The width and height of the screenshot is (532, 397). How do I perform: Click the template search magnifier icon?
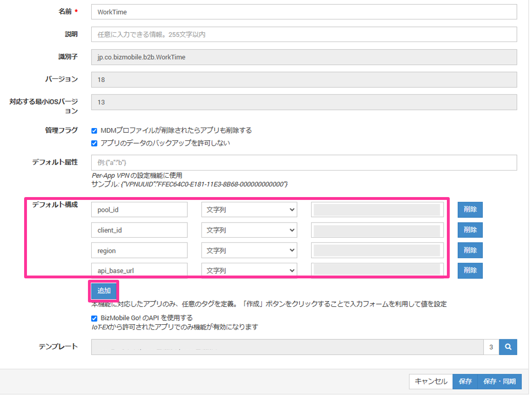click(x=508, y=347)
